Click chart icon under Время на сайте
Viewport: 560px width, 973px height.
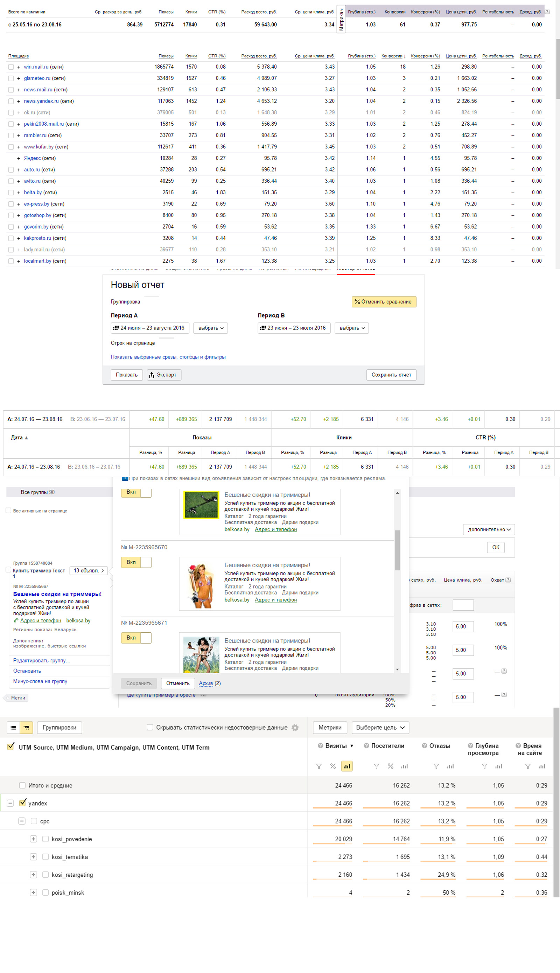(x=542, y=766)
